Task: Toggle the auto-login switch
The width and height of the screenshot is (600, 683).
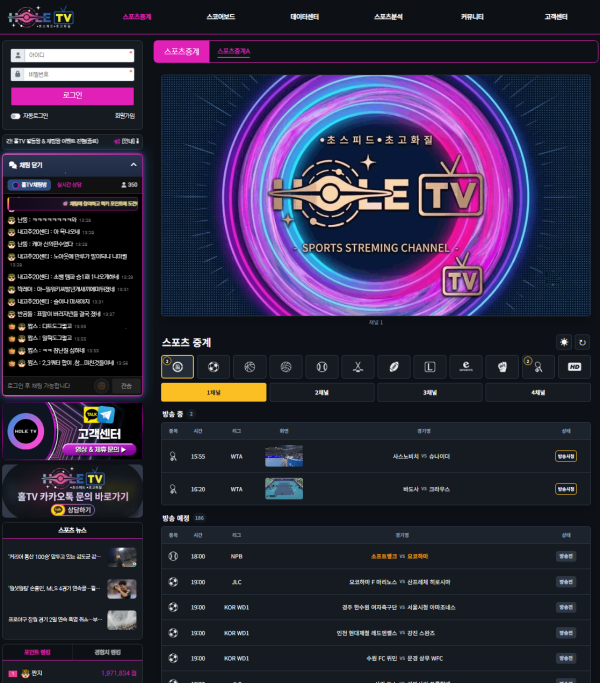Action: 16,116
